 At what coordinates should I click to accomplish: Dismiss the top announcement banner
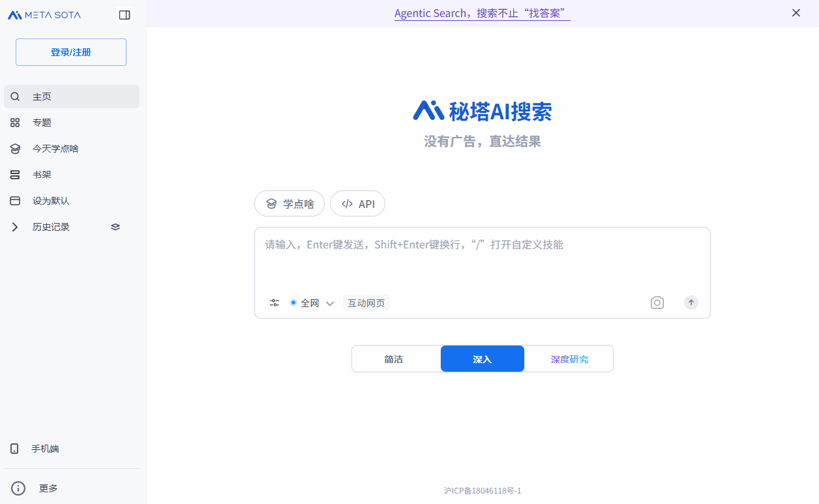pyautogui.click(x=796, y=13)
